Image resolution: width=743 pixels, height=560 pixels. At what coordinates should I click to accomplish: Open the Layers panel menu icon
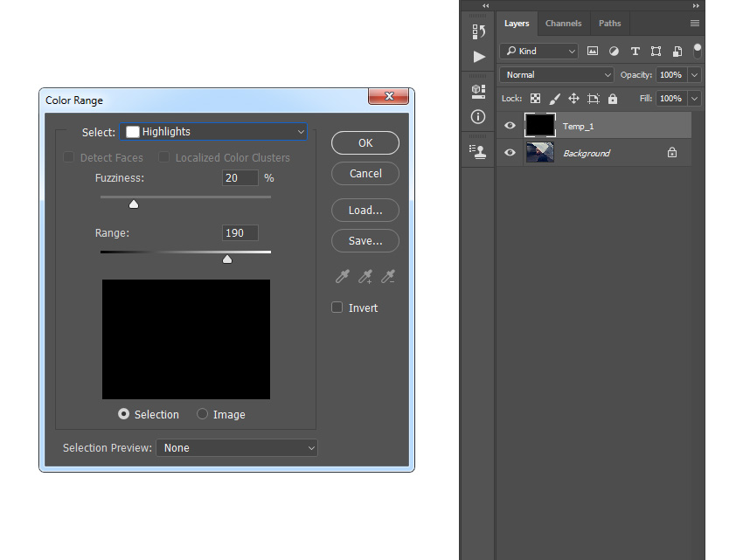(695, 24)
